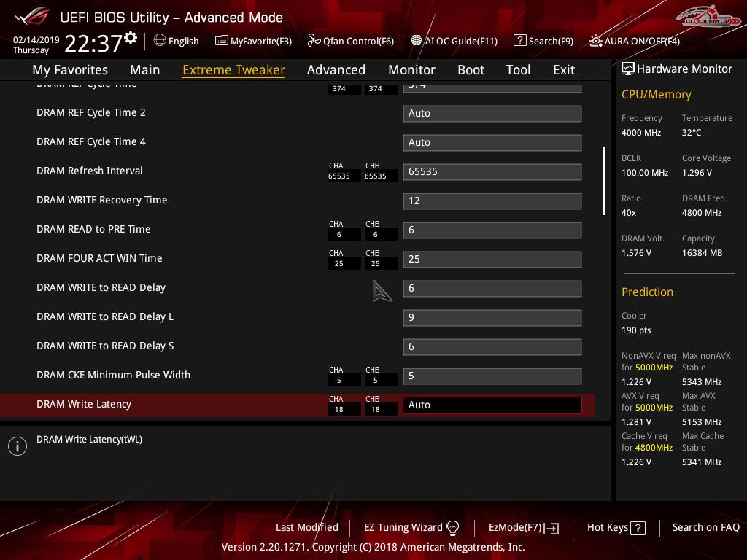Viewport: 747px width, 560px height.
Task: Click the vertical scrollbar of the settings list
Action: [x=604, y=182]
